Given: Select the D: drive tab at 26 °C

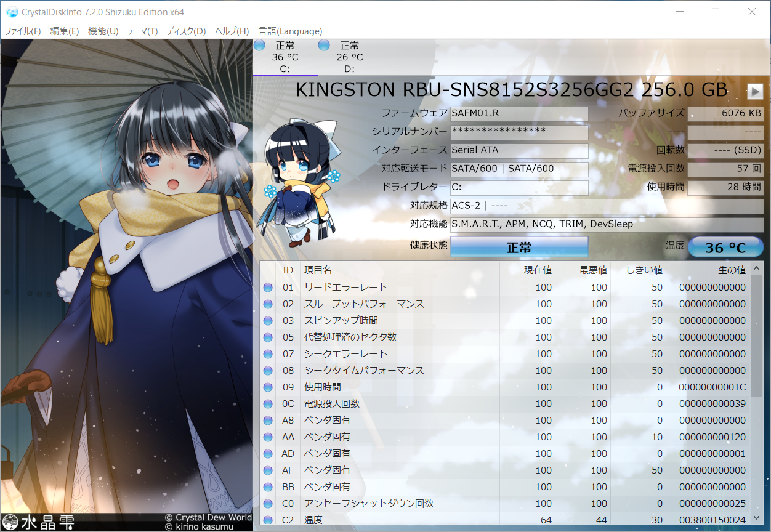Looking at the screenshot, I should (350, 57).
